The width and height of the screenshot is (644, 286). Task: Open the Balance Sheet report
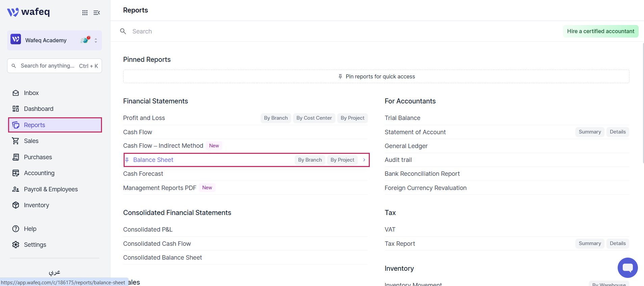tap(153, 160)
